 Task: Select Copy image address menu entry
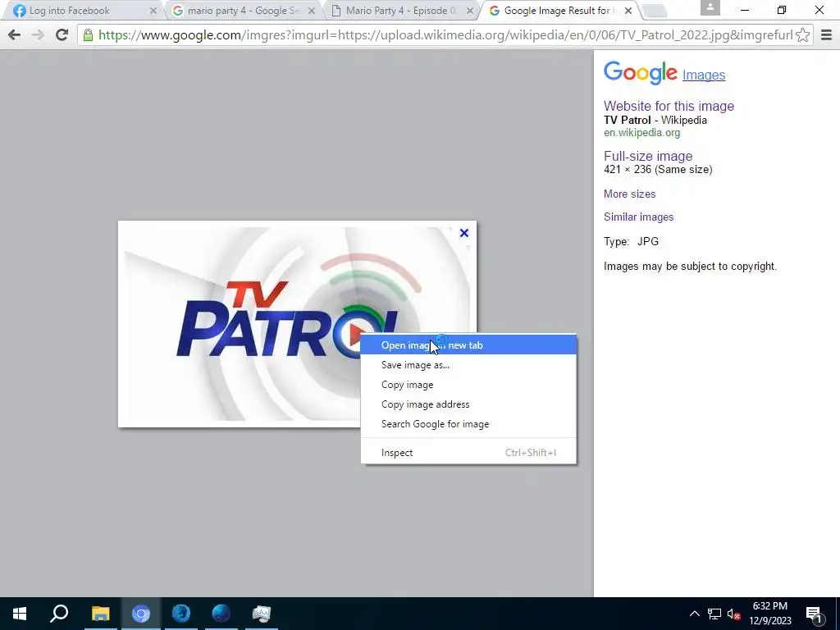pos(468,404)
